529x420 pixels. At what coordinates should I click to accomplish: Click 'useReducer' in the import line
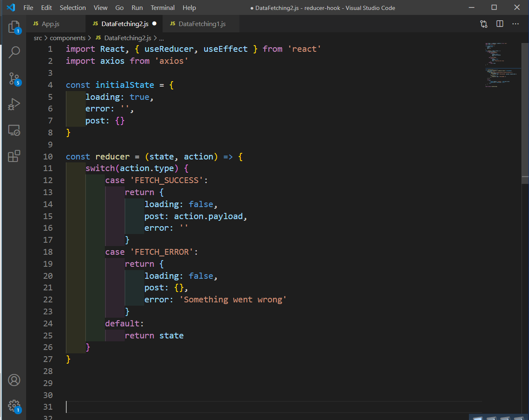[169, 49]
